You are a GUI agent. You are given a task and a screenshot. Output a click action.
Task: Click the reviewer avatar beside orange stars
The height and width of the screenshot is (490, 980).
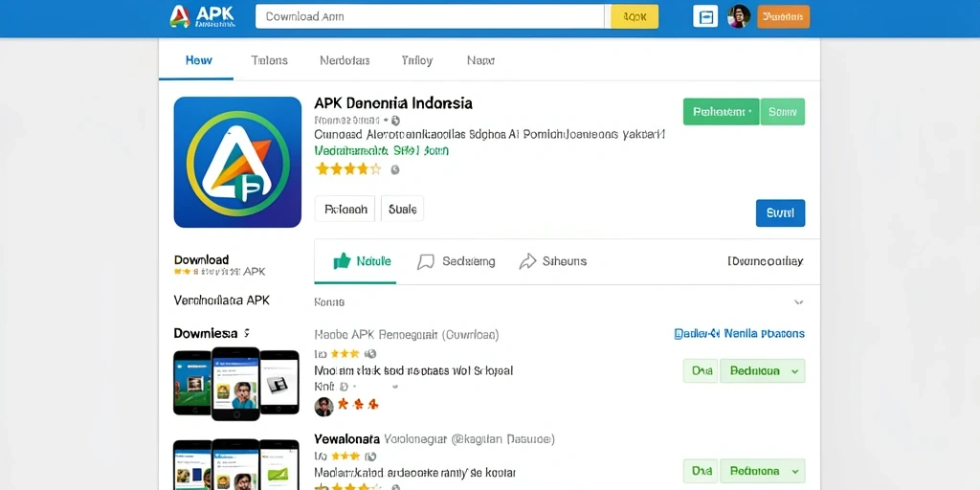point(323,406)
